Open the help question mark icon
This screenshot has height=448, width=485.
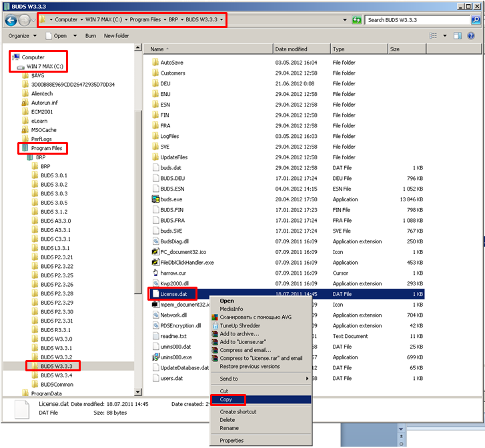pos(476,35)
